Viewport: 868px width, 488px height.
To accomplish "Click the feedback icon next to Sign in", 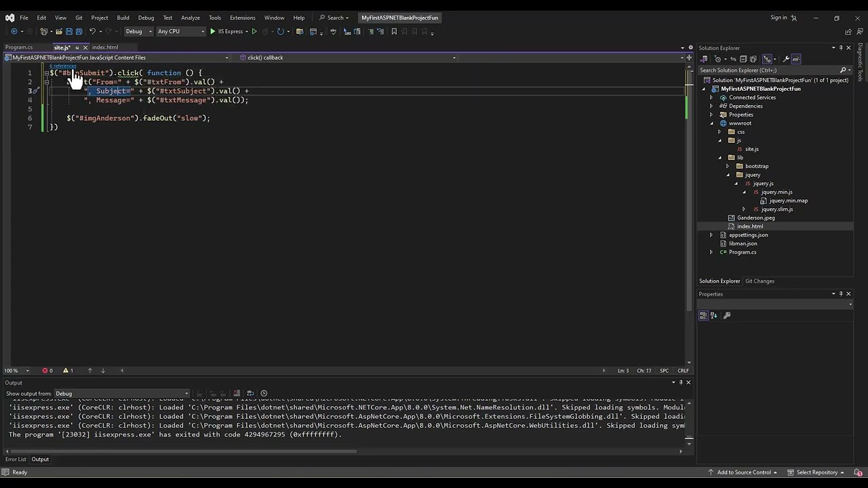I will coord(794,18).
